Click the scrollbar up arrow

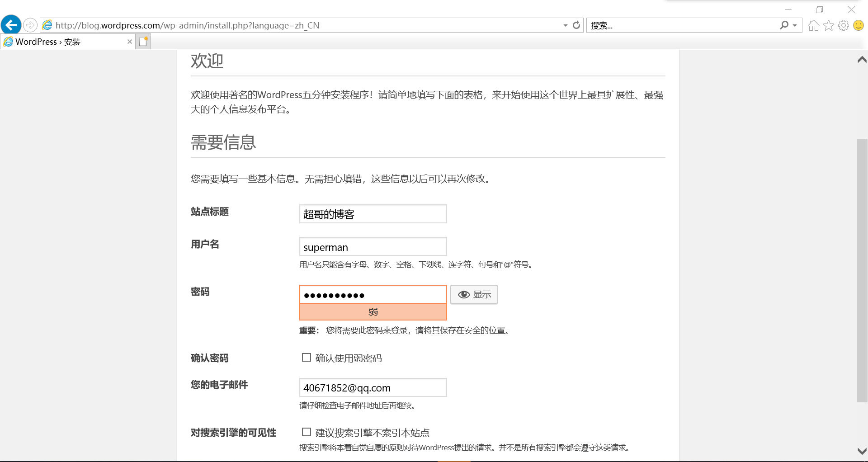pyautogui.click(x=862, y=60)
